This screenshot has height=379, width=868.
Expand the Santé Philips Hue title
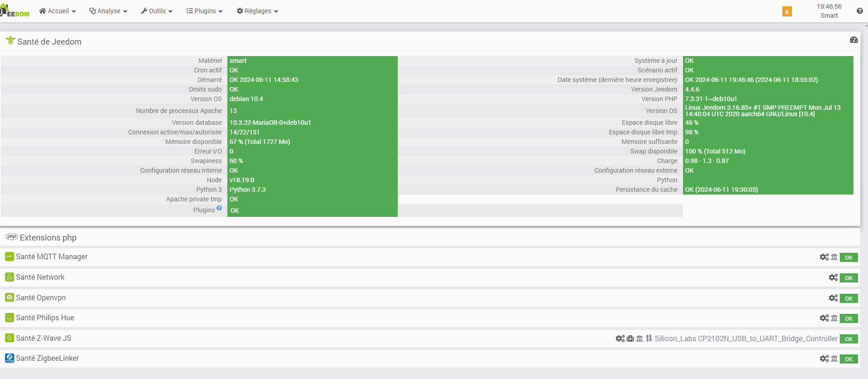click(x=45, y=318)
